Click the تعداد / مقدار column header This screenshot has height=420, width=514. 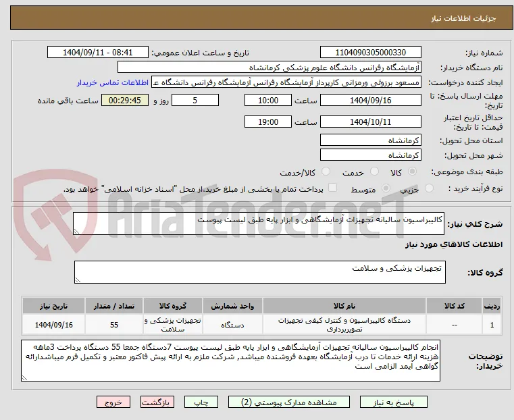pyautogui.click(x=113, y=306)
